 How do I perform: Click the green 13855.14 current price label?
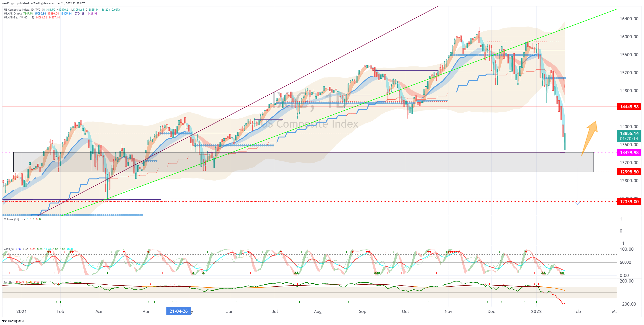pyautogui.click(x=629, y=133)
